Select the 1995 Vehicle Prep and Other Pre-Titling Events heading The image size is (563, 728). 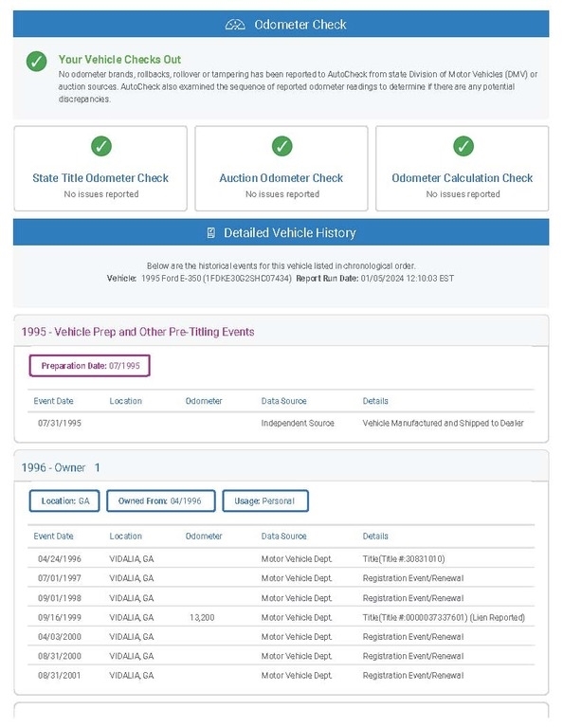137,332
